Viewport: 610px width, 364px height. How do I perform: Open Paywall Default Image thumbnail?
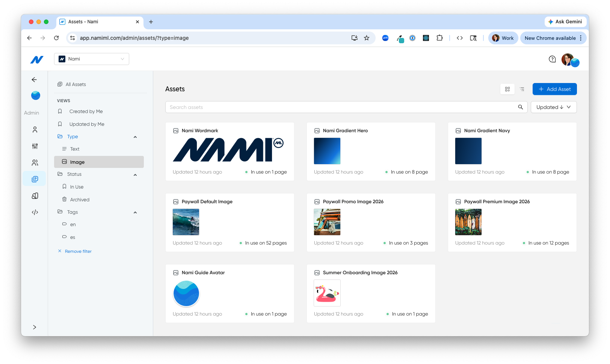(x=186, y=222)
